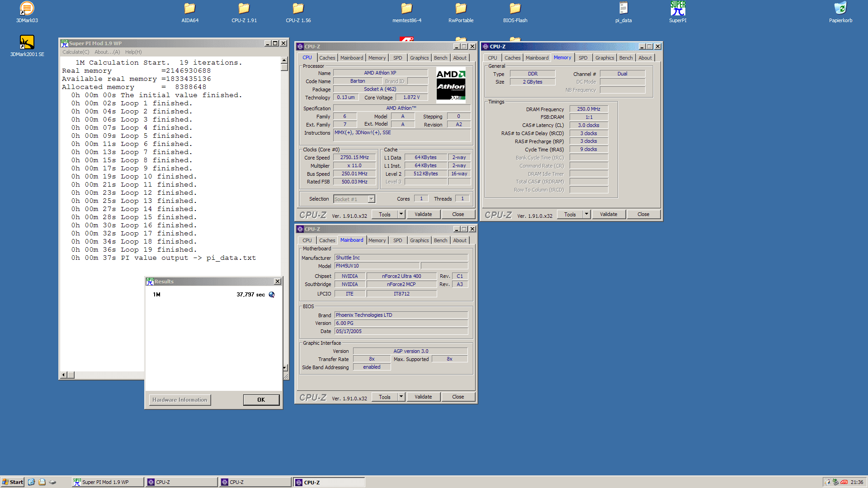Open the memtest86-4 folder icon
The height and width of the screenshot is (488, 868).
406,9
